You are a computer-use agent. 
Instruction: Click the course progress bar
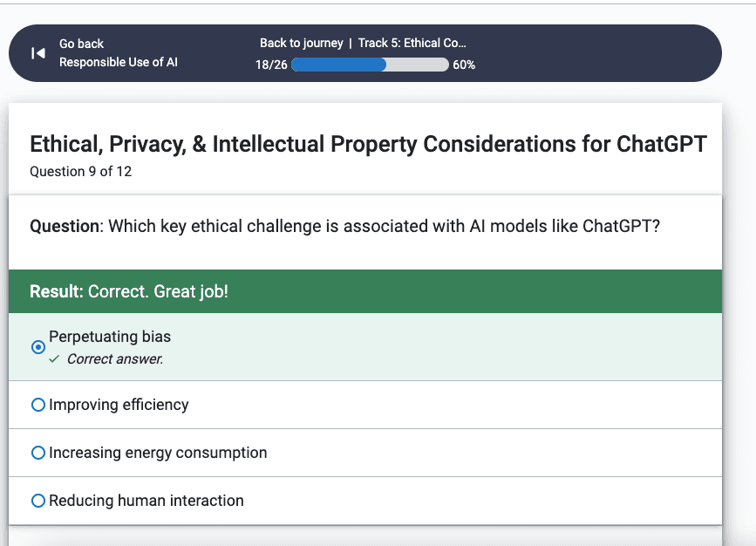(370, 65)
